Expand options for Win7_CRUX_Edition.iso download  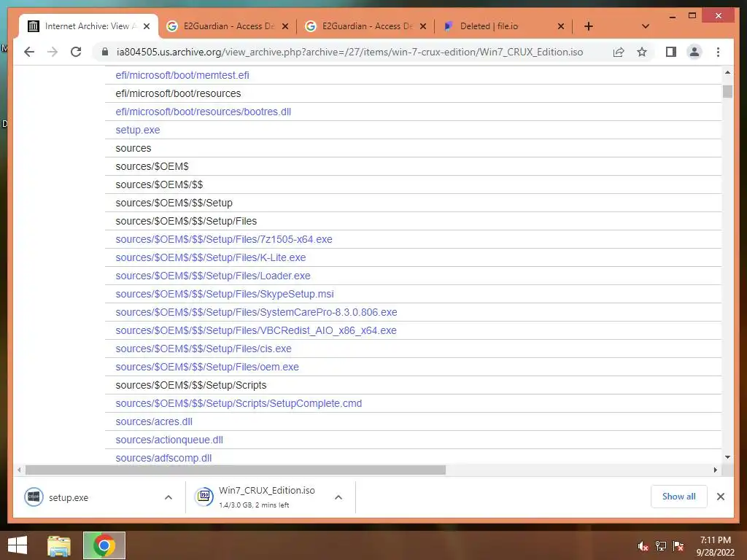(x=338, y=497)
